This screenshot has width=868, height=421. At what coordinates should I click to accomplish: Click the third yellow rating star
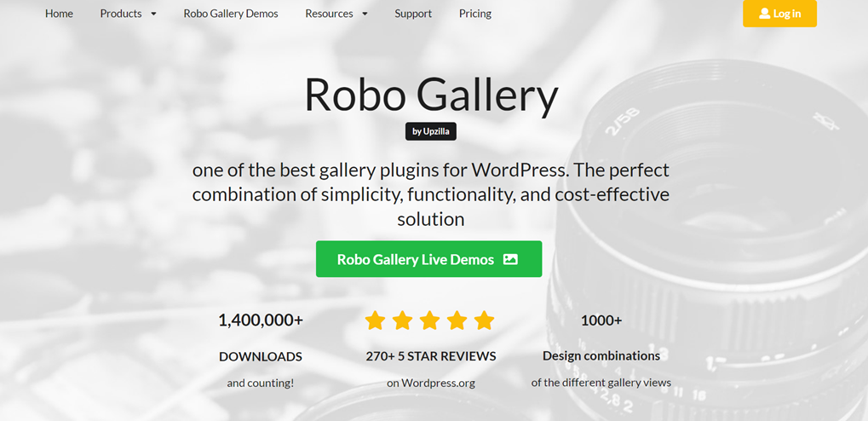point(430,320)
